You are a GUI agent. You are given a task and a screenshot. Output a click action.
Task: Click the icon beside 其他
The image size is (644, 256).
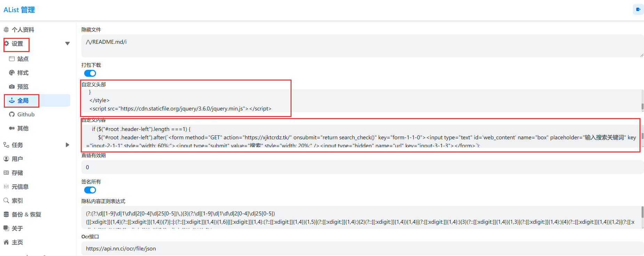12,128
